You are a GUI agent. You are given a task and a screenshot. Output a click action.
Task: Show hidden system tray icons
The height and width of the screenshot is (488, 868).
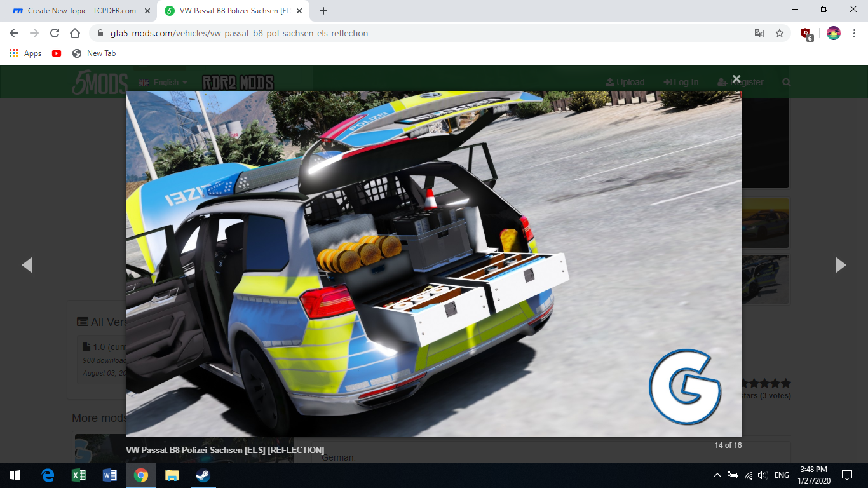pyautogui.click(x=717, y=475)
